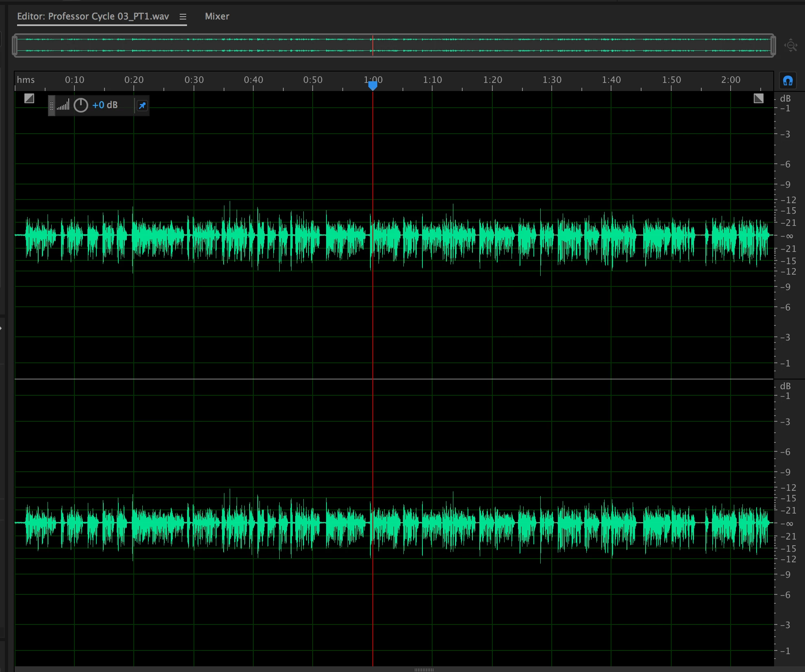The width and height of the screenshot is (805, 672).
Task: Click the Fade In handle icon
Action: (x=29, y=98)
